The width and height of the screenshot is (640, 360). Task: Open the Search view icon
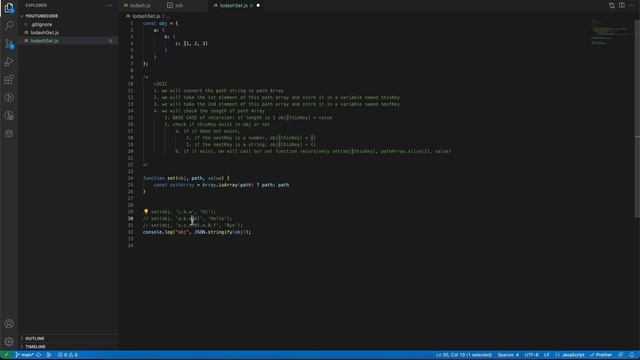tap(9, 26)
